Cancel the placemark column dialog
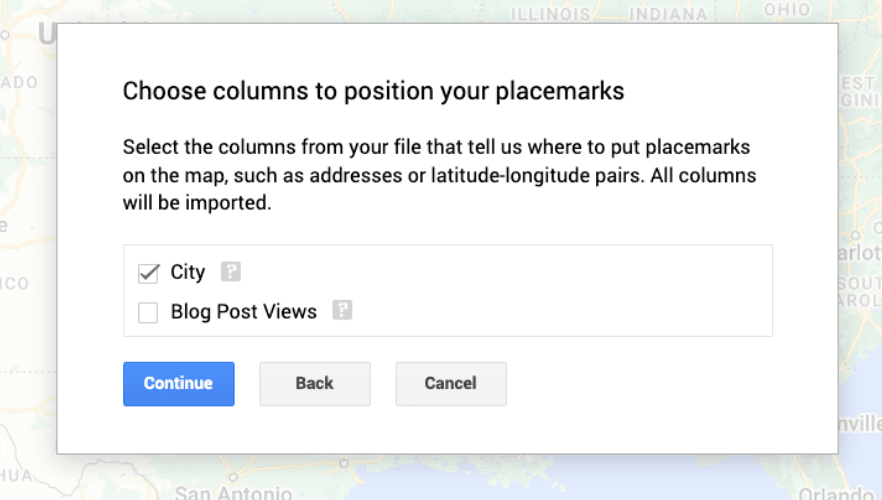Image resolution: width=882 pixels, height=500 pixels. point(450,384)
